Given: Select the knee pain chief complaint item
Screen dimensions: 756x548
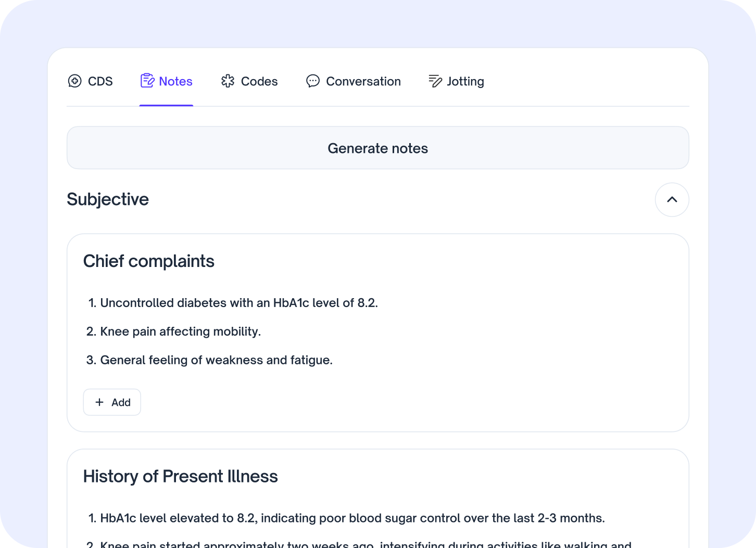Looking at the screenshot, I should (180, 332).
